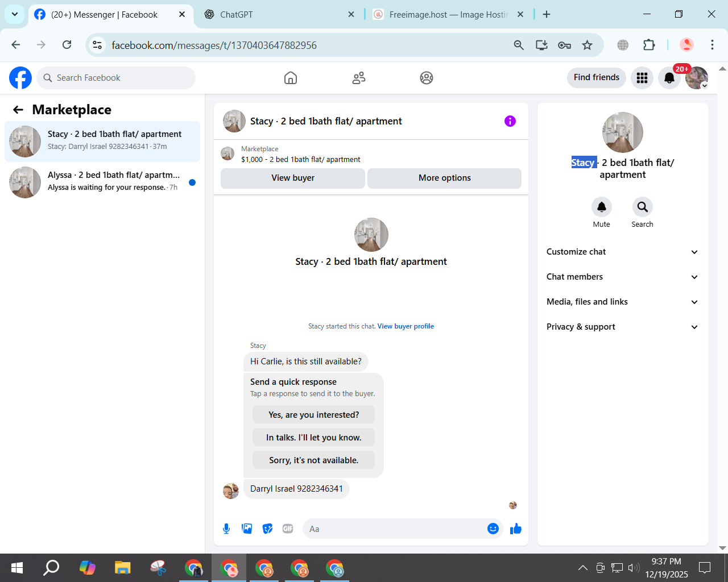This screenshot has width=728, height=582.
Task: Open emoji picker in message box
Action: click(x=493, y=529)
